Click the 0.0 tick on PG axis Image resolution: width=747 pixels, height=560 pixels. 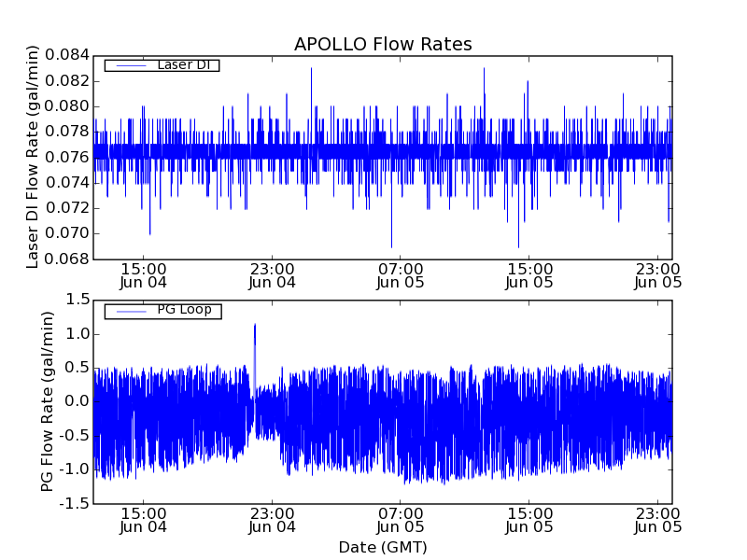click(78, 401)
